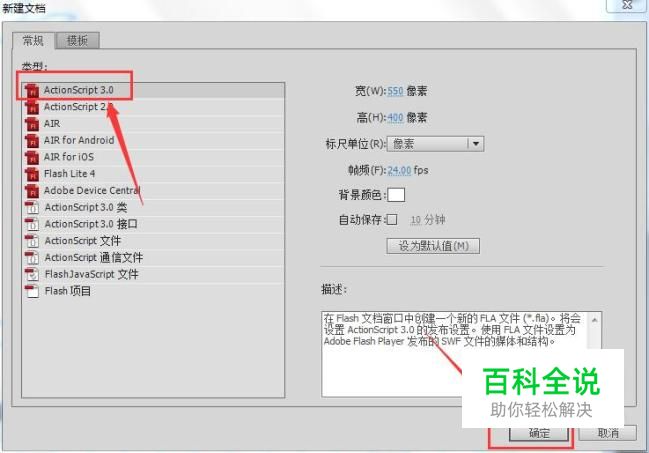The width and height of the screenshot is (649, 453).
Task: Select Flash Lite 4 type
Action: (x=153, y=173)
